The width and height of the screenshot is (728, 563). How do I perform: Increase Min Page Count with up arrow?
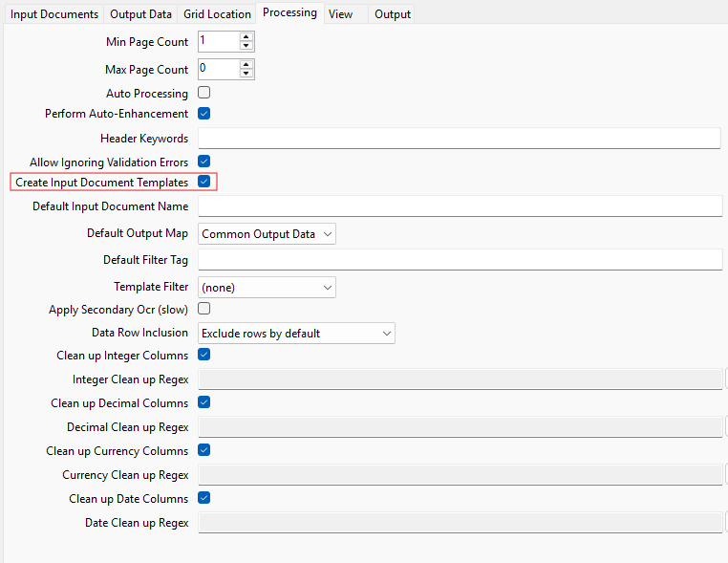click(x=246, y=37)
